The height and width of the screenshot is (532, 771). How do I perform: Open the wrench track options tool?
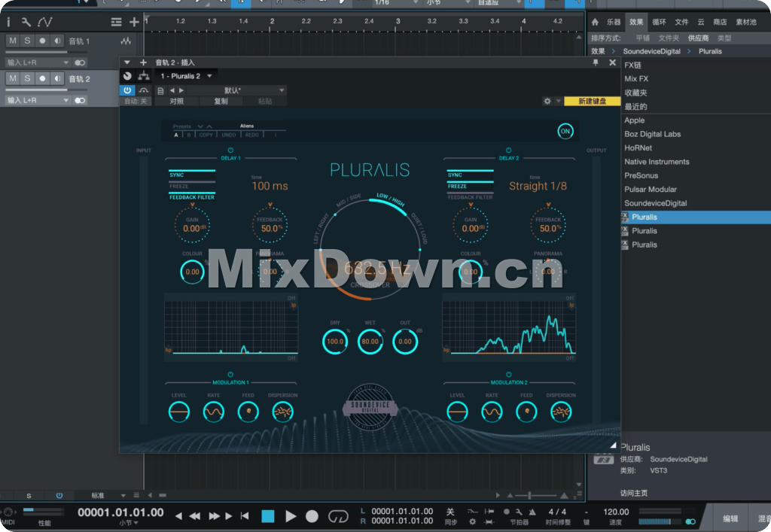[26, 22]
